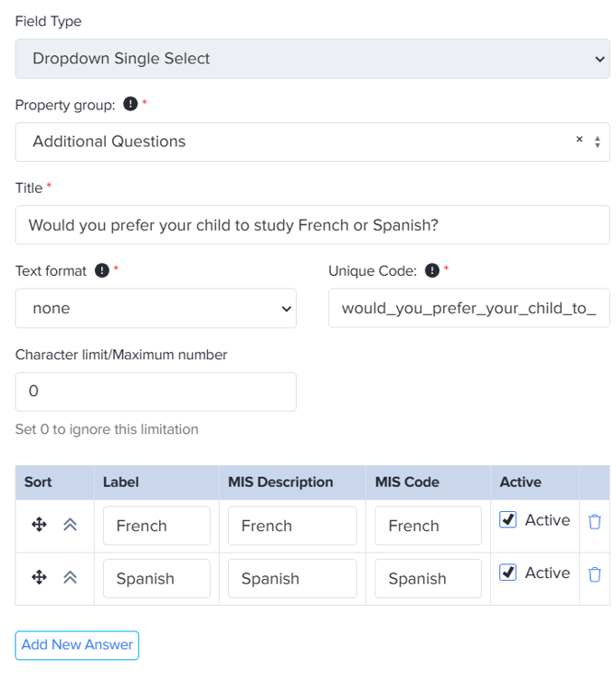Uncheck the Active box for French
The height and width of the screenshot is (682, 616).
(508, 520)
